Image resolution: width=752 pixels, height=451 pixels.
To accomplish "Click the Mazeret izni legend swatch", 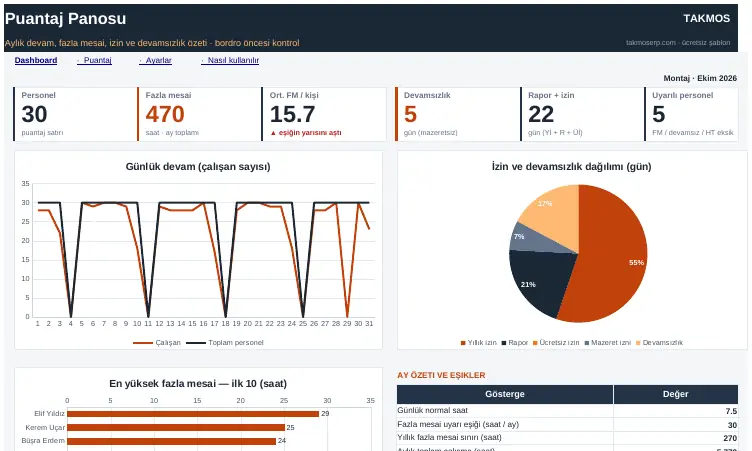I will [x=587, y=343].
